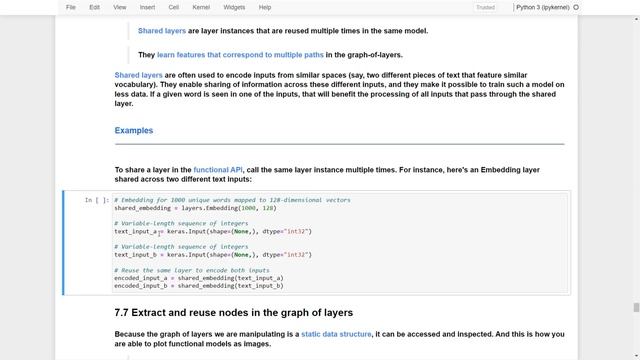Click the comment '# Reuse the same layer to encode both inputs'
This screenshot has width=640, height=360.
click(192, 270)
